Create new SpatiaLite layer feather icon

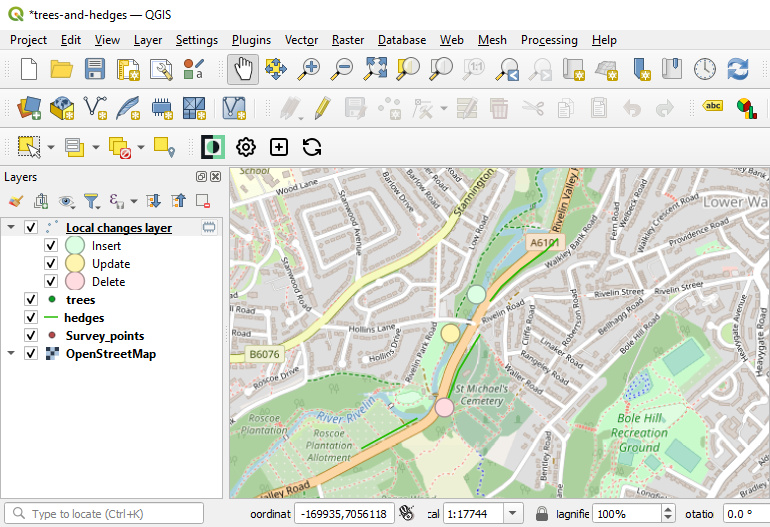pyautogui.click(x=128, y=108)
